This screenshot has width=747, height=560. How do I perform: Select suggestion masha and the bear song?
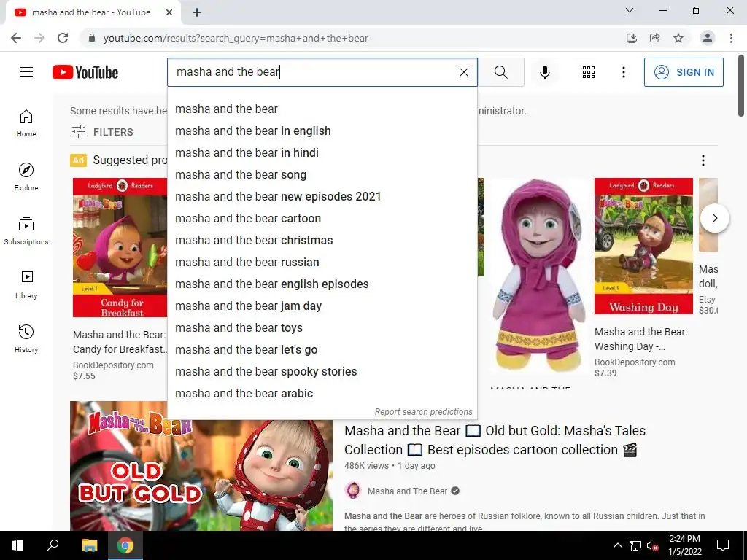coord(322,175)
